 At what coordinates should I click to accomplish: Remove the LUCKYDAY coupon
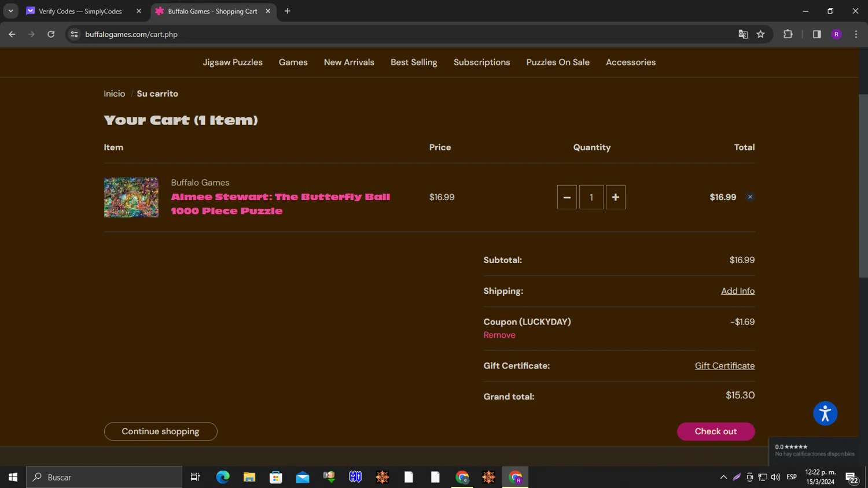[x=499, y=335]
